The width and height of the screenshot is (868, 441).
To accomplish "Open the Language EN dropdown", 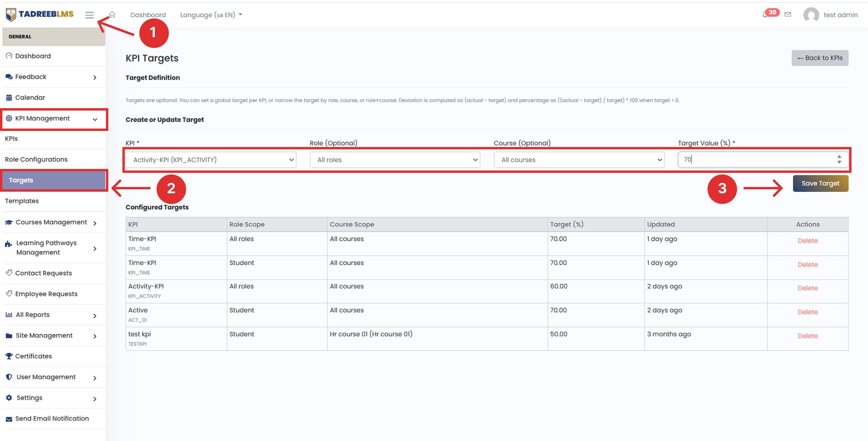I will pos(211,15).
